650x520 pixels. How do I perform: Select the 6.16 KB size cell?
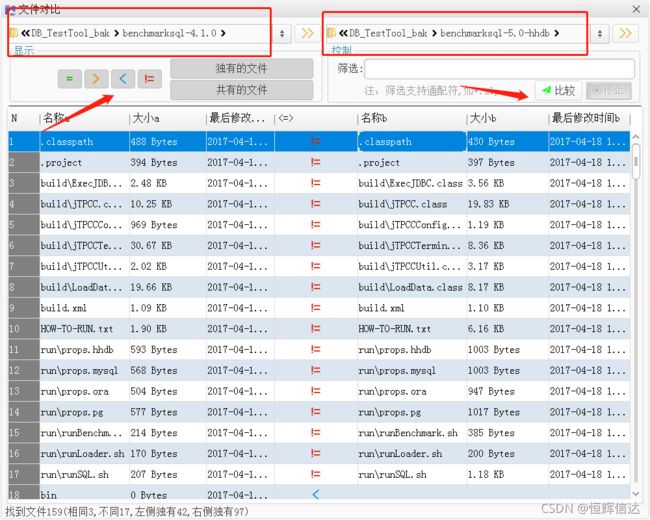coord(507,328)
